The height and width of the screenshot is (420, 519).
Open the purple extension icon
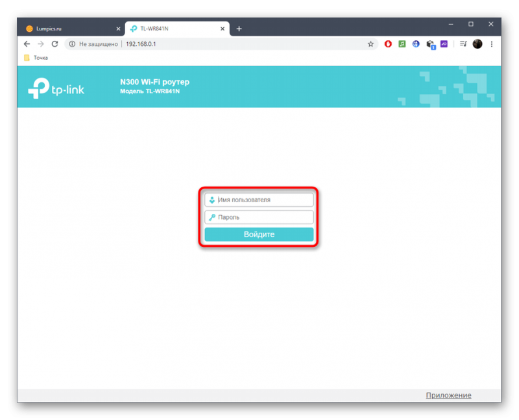444,43
